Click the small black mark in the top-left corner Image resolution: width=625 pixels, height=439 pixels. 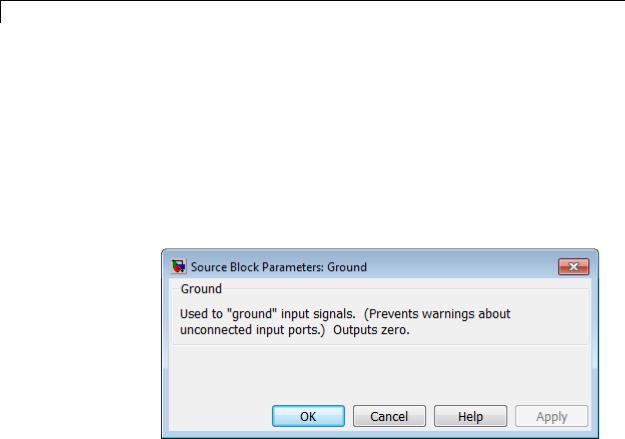[1, 12]
